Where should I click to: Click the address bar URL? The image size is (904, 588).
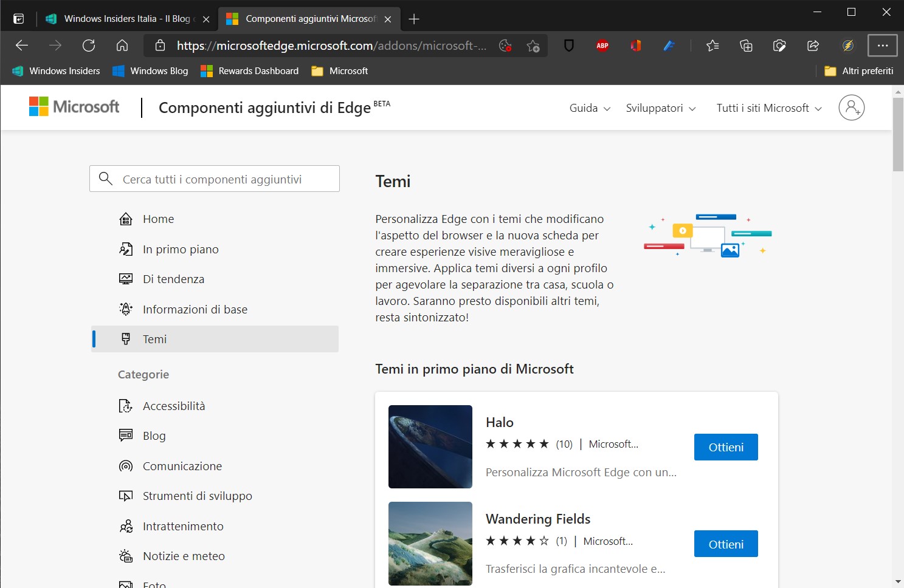pyautogui.click(x=331, y=46)
